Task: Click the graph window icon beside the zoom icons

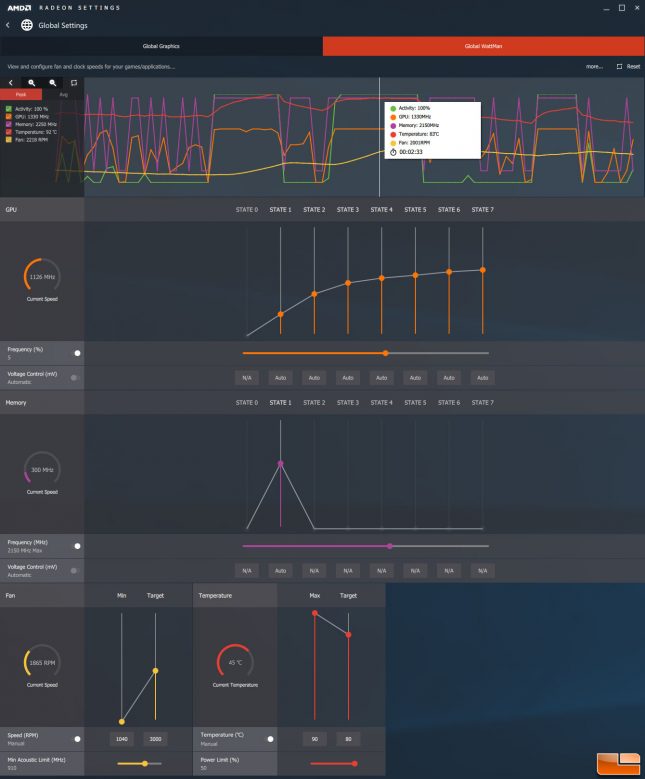Action: [x=74, y=83]
